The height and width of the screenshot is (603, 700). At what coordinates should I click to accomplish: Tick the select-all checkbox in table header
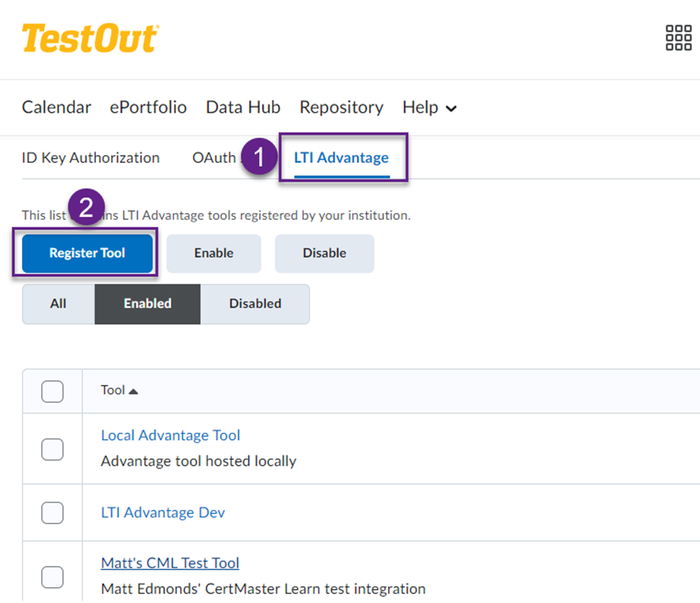(x=52, y=391)
